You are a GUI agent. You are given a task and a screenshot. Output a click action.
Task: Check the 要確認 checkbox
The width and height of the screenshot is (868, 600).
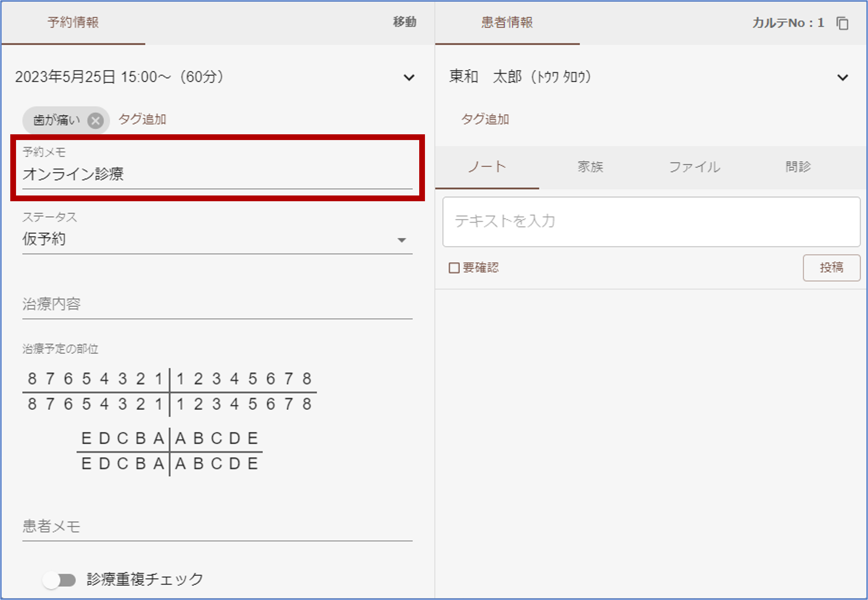pyautogui.click(x=454, y=268)
